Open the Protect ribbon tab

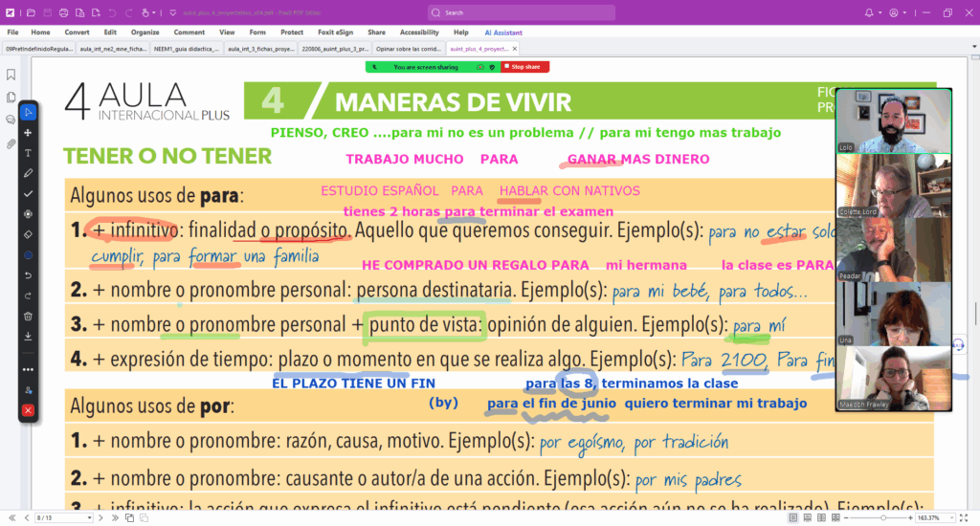(292, 33)
